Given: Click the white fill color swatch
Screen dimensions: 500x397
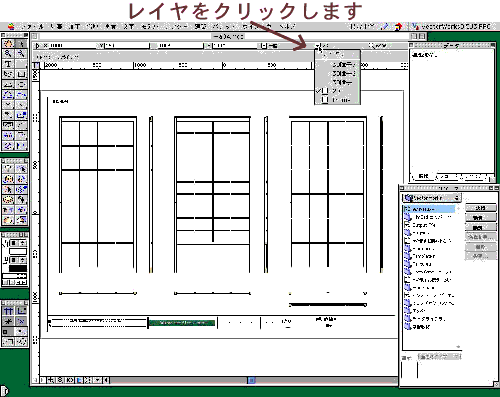Looking at the screenshot, I should point(18,251).
